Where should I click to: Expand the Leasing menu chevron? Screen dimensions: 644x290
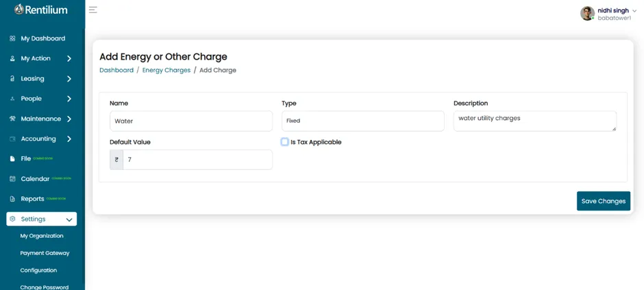[69, 78]
